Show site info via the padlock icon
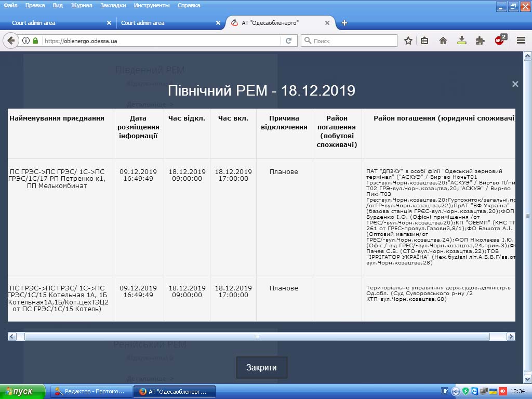 coord(35,41)
